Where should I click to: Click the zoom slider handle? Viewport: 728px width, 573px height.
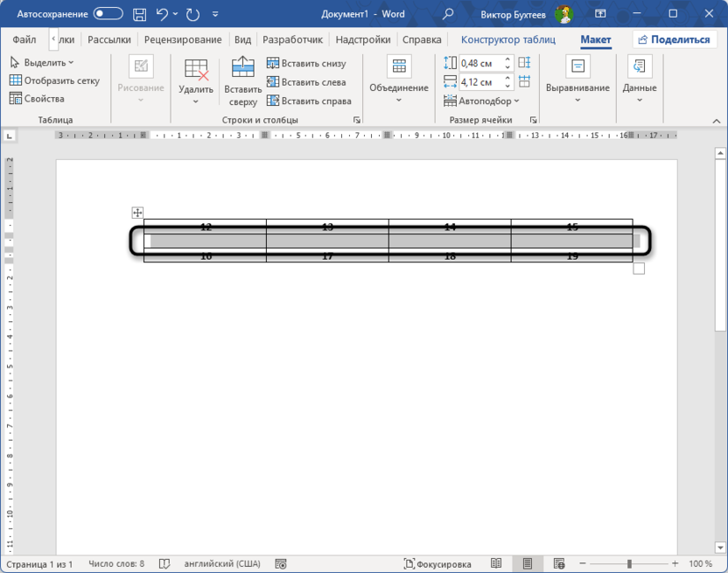coord(629,564)
